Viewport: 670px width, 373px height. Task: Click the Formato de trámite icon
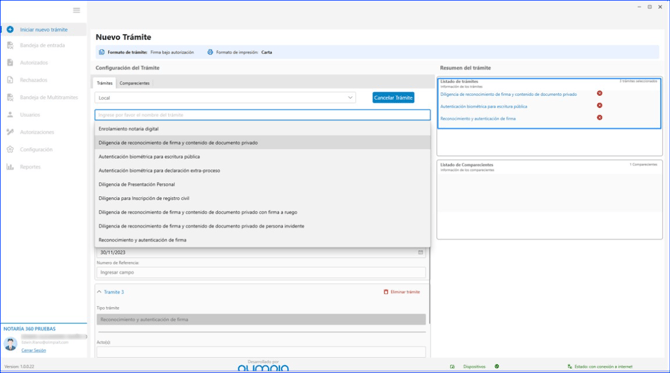(102, 52)
